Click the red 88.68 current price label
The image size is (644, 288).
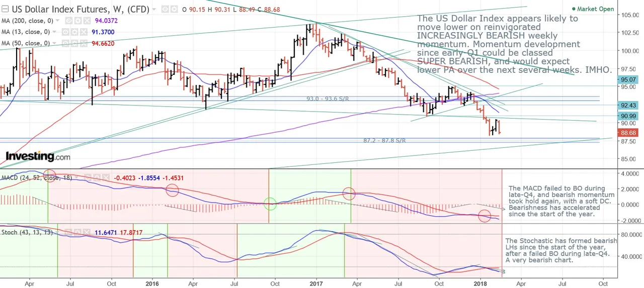coord(629,133)
